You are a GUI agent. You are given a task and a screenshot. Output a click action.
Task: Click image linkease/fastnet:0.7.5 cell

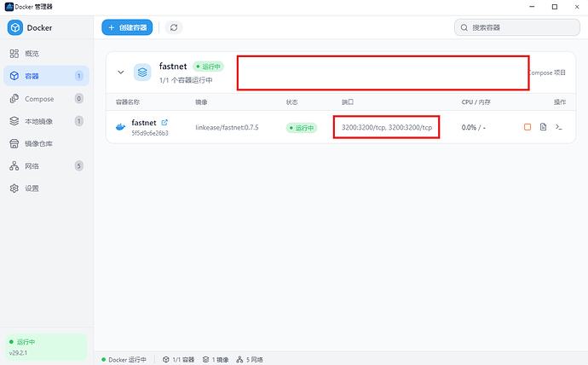point(227,128)
